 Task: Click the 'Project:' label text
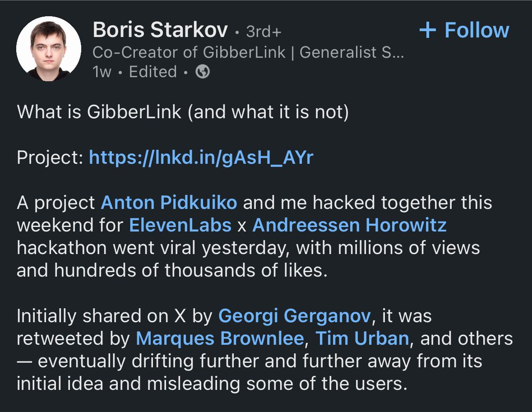(50, 157)
